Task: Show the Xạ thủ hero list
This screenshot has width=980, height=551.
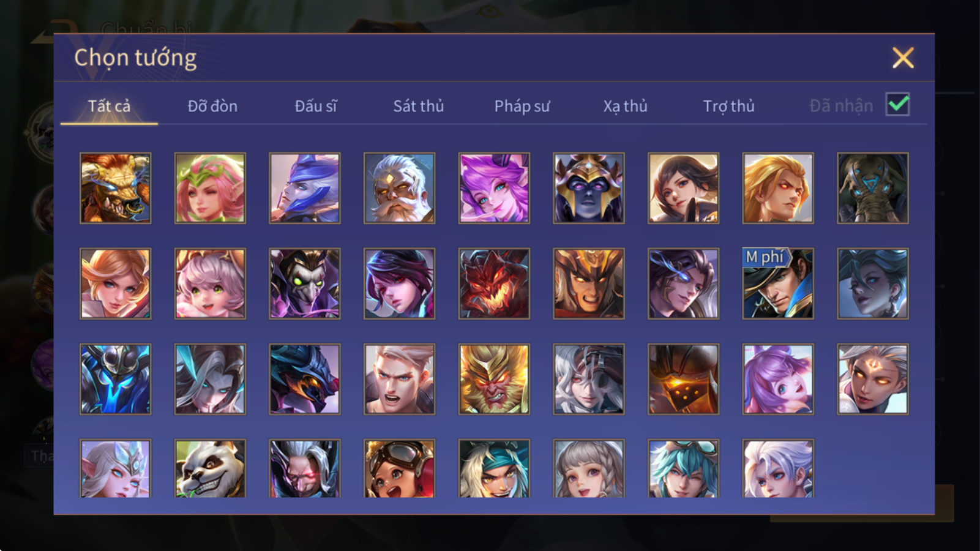Action: tap(625, 106)
